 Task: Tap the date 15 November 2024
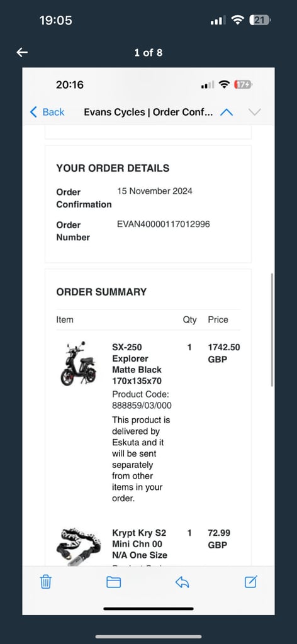point(154,191)
